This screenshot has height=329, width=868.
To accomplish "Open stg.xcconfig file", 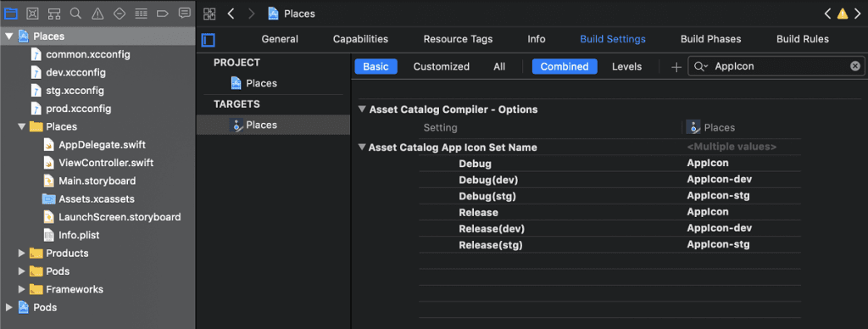I will pos(75,90).
